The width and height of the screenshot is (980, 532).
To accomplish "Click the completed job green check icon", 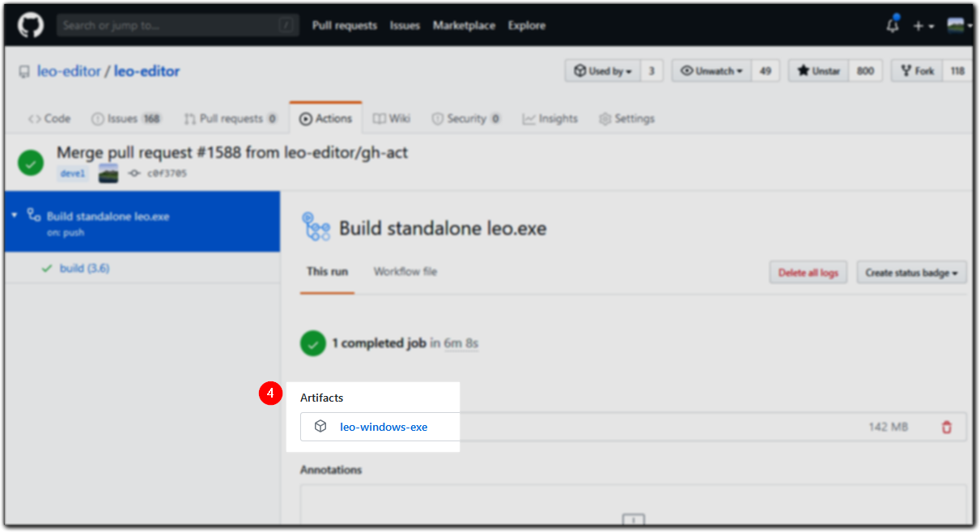I will point(313,343).
